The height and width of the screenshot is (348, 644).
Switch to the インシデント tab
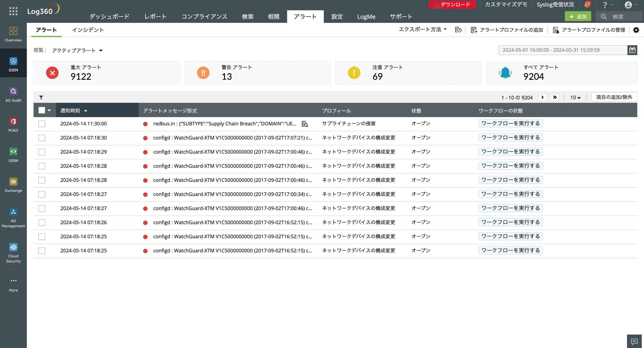point(88,30)
